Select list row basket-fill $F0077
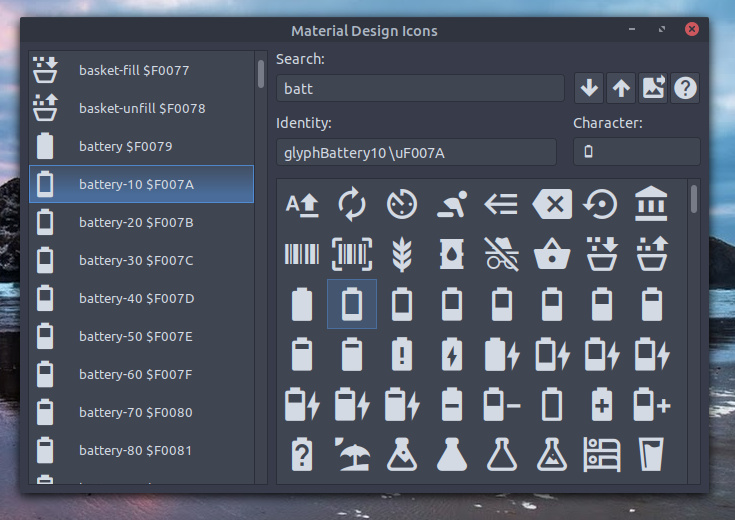 point(141,70)
